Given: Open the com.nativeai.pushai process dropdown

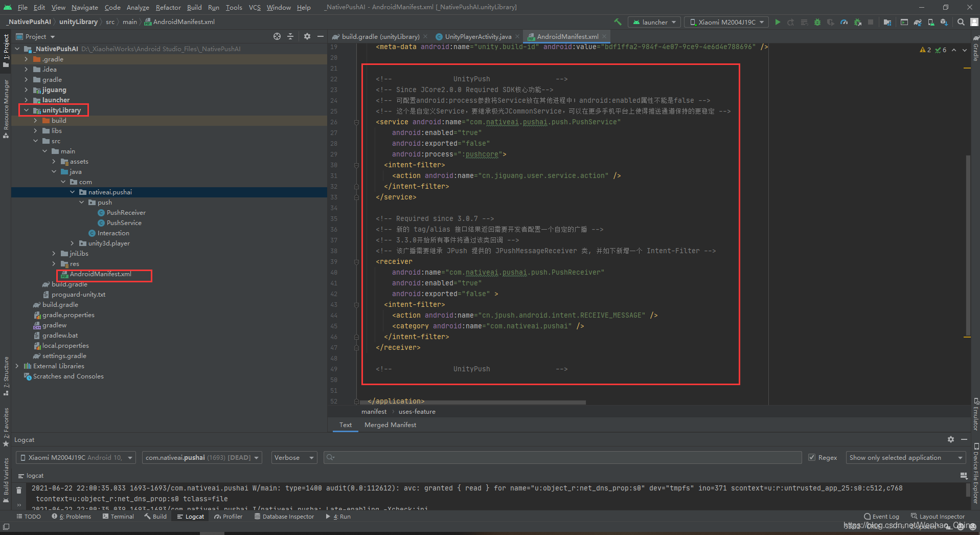Looking at the screenshot, I should point(202,457).
